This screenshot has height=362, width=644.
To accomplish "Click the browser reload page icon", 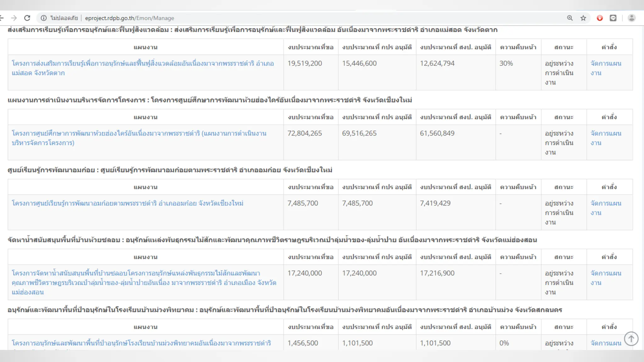I will pos(27,18).
